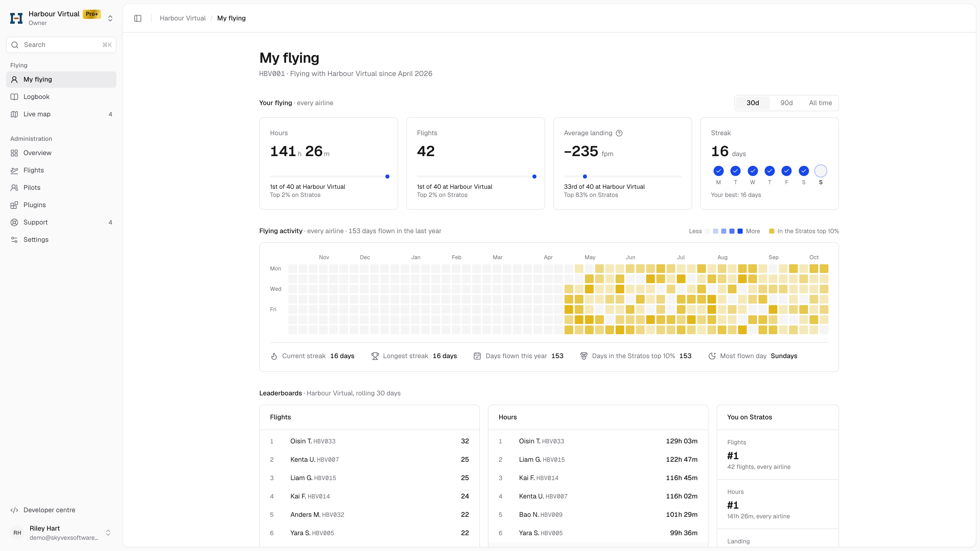The image size is (980, 551).
Task: Select the 90d time range tab
Action: [x=786, y=103]
